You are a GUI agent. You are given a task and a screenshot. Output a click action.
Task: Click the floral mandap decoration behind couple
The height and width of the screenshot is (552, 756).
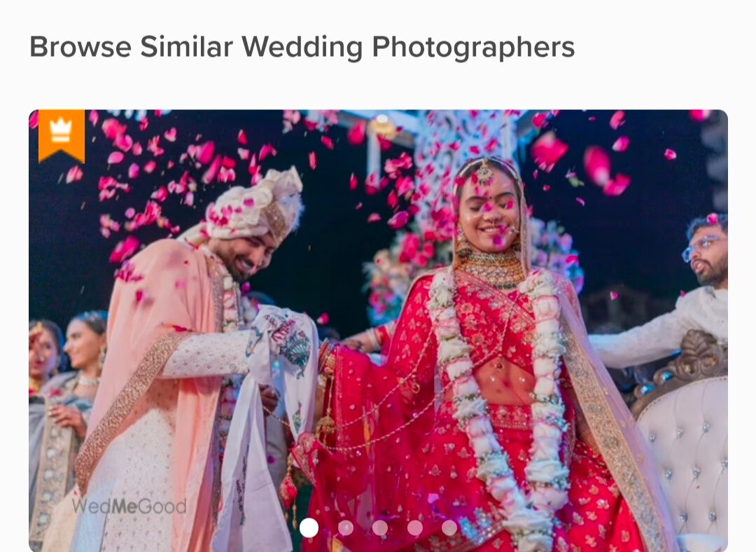434,217
